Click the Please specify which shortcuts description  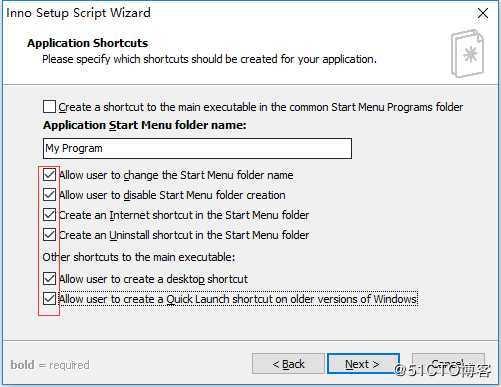(x=209, y=59)
